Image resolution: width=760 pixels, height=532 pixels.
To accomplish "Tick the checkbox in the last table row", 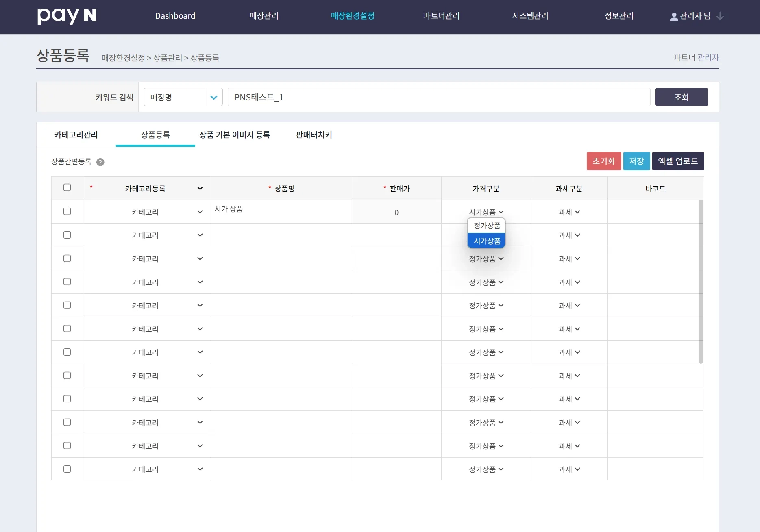I will tap(67, 469).
